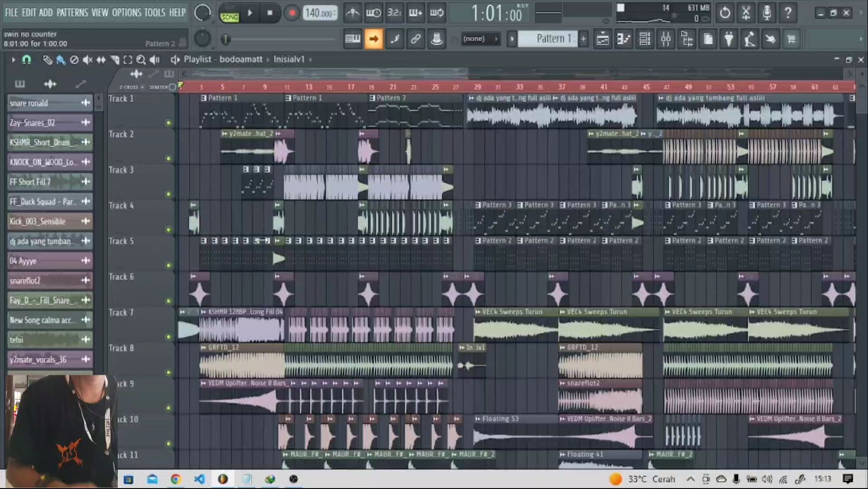Select the Slice tool in playlist toolbar
This screenshot has width=868, height=489.
click(115, 60)
